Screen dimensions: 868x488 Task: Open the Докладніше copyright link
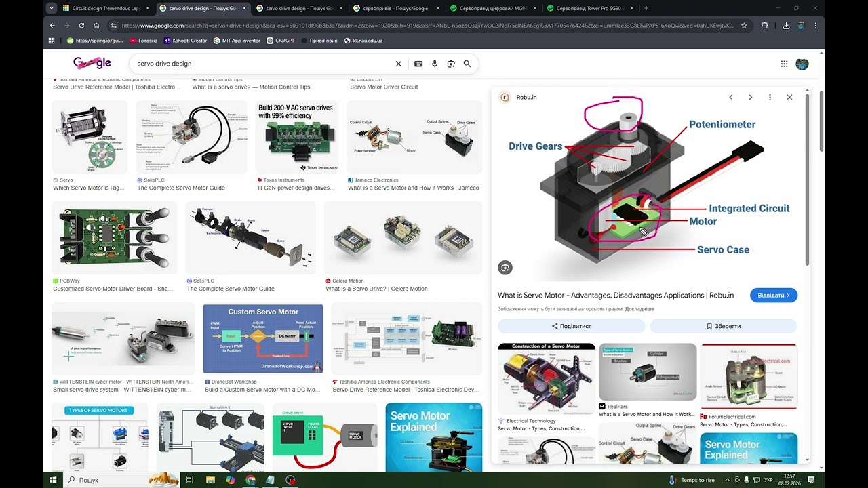click(639, 309)
